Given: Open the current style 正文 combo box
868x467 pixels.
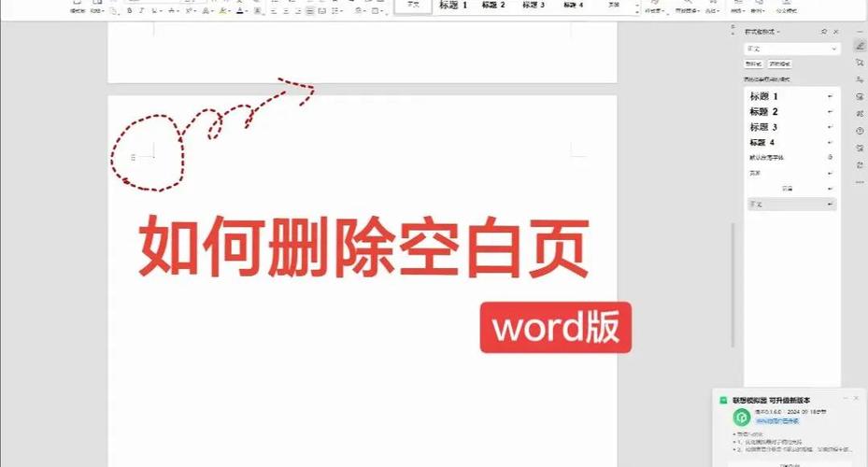Looking at the screenshot, I should (x=791, y=49).
